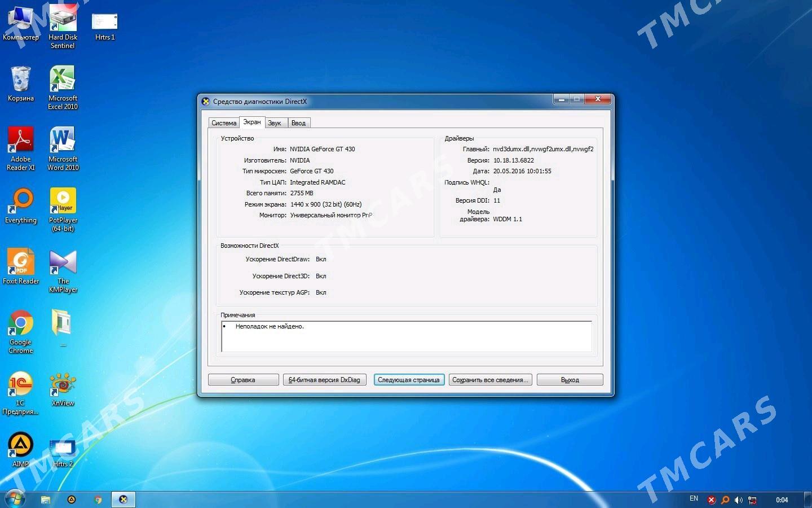Open Google Chrome desktop shortcut
This screenshot has height=508, width=812.
pos(21,331)
